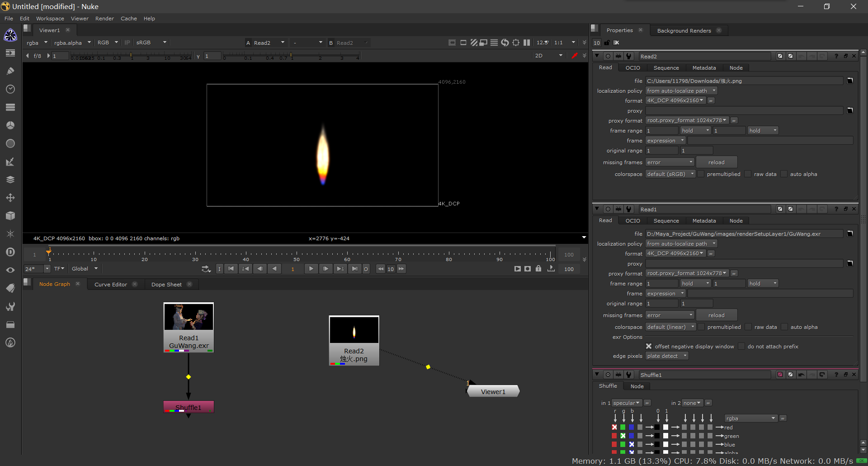
Task: Enable auto alpha checkbox in Read2
Action: [784, 174]
